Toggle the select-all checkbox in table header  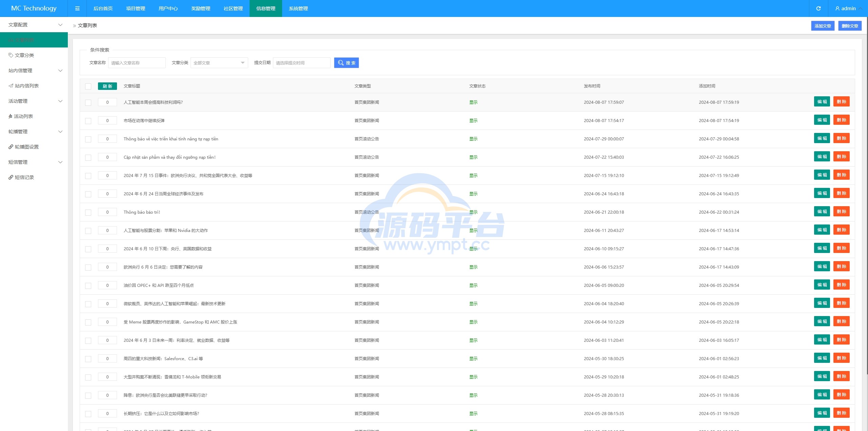[88, 86]
